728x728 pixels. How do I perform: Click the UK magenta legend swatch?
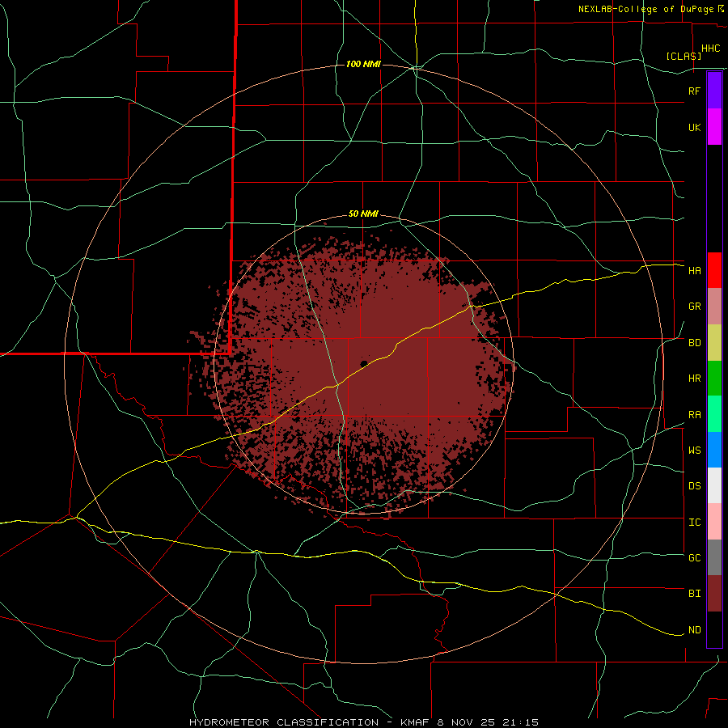coord(714,127)
